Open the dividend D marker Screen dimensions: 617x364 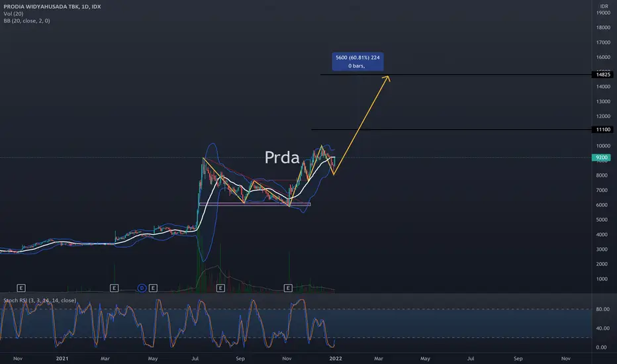[142, 288]
